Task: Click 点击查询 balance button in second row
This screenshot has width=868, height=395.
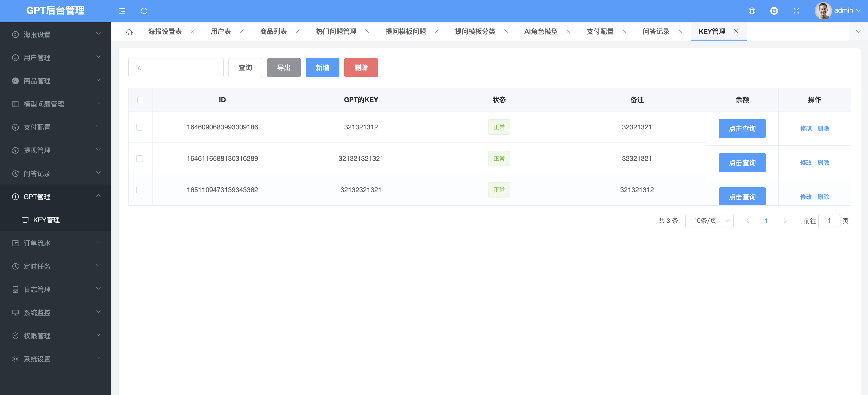Action: [742, 162]
